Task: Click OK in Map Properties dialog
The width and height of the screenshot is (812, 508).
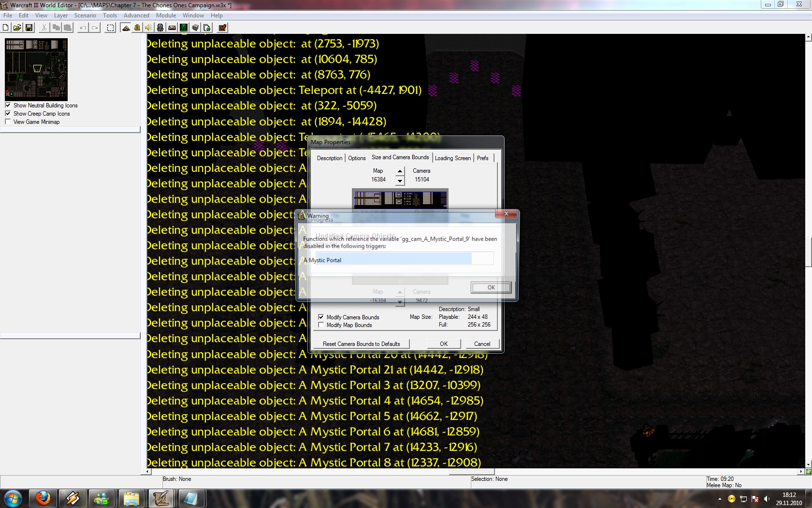Action: [x=444, y=344]
